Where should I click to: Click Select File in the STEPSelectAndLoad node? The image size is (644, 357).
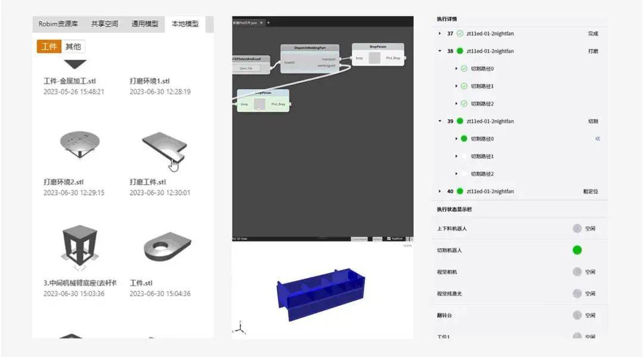[246, 68]
